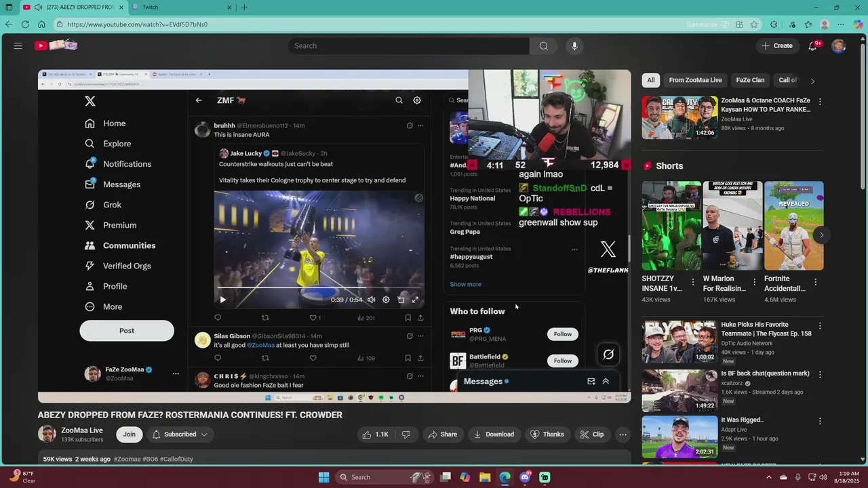Open Task View on the taskbar
The width and height of the screenshot is (868, 488).
(446, 477)
